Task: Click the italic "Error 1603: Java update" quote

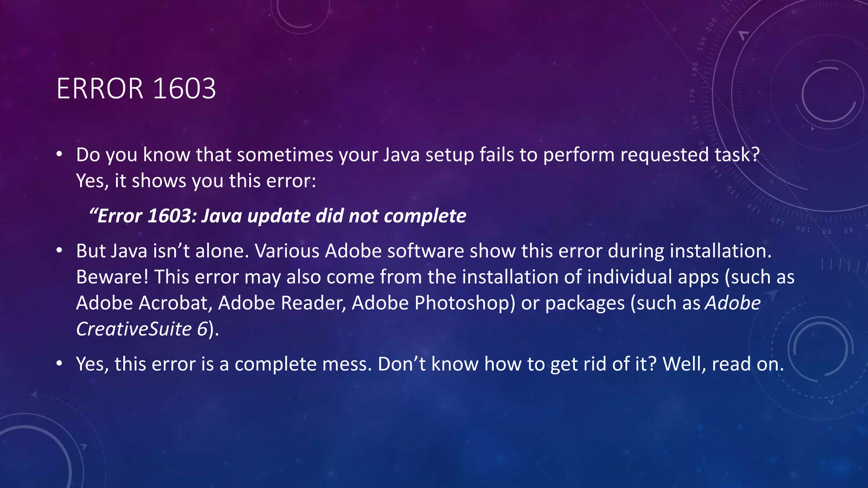Action: click(278, 216)
